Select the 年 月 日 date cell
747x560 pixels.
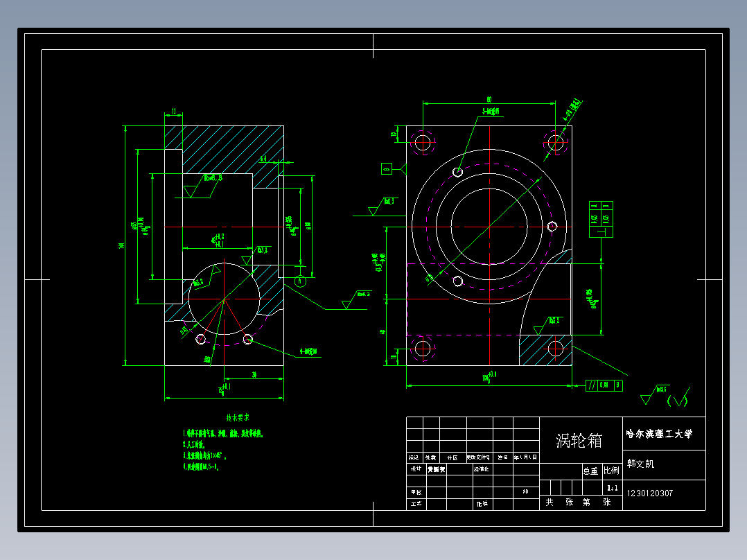[526, 457]
